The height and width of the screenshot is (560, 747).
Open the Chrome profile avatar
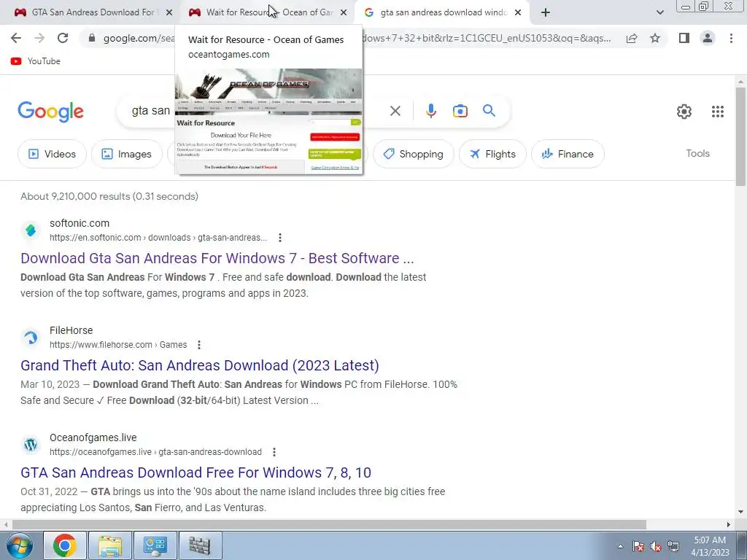pos(708,38)
